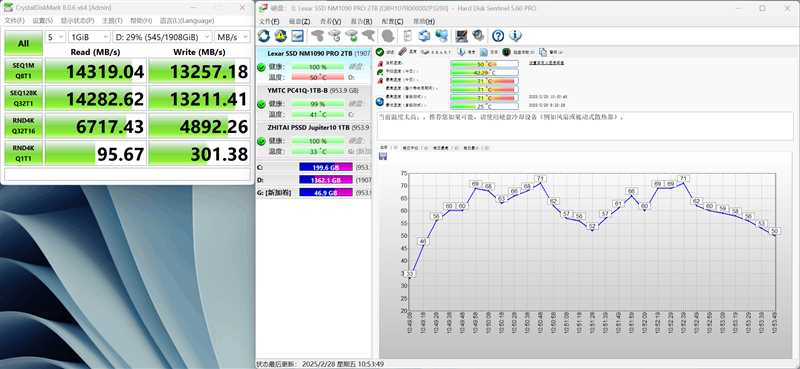
Task: Click the first grey disk test toolbar icon
Action: (318, 36)
